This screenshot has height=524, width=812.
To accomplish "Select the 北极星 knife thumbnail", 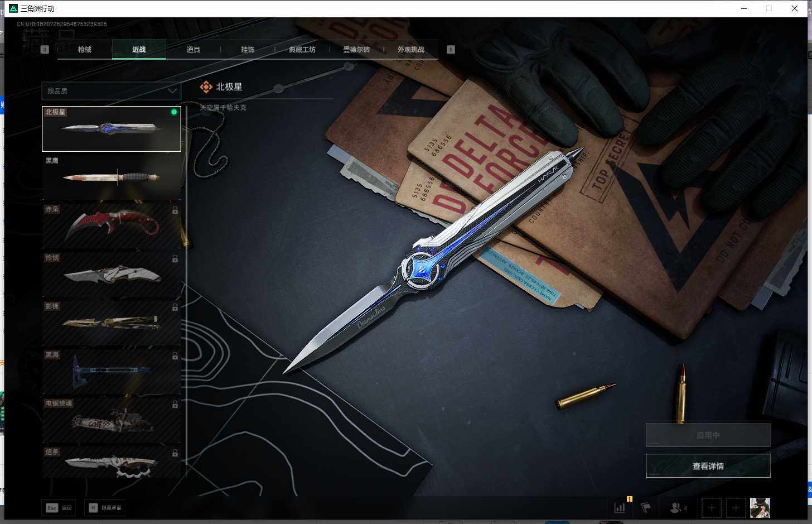I will 112,129.
